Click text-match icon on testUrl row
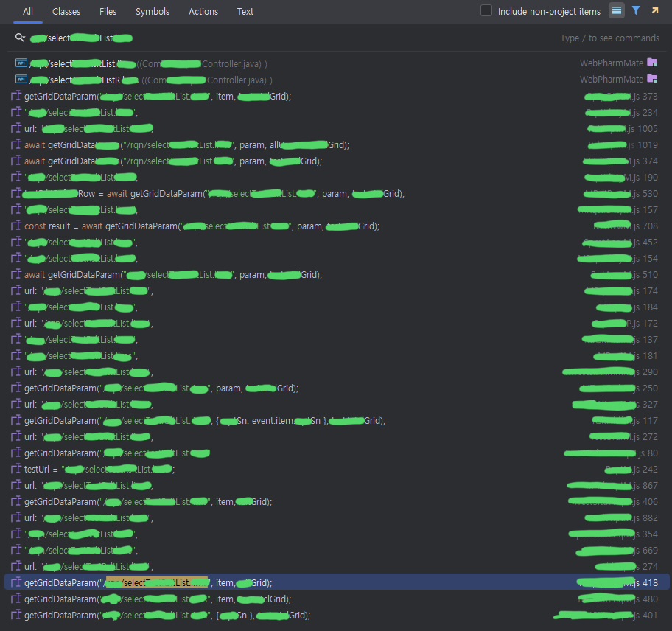This screenshot has height=631, width=672. pos(16,470)
